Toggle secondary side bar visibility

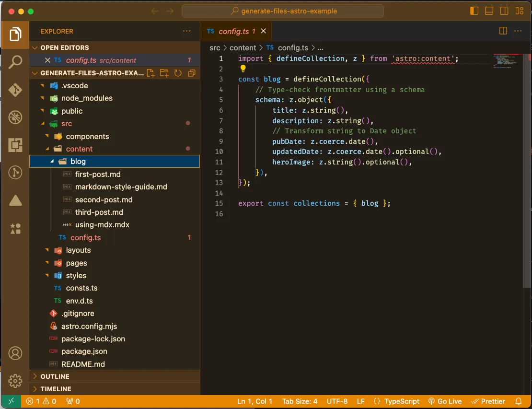pyautogui.click(x=504, y=11)
